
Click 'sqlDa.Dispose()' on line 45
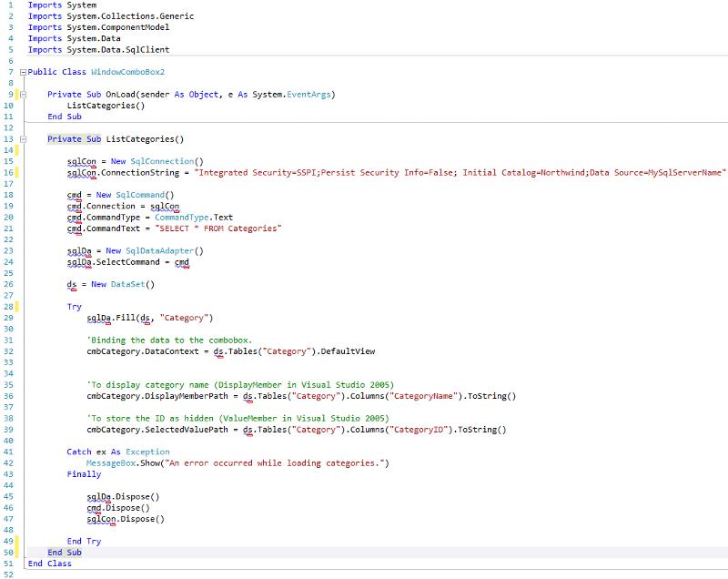coord(123,497)
